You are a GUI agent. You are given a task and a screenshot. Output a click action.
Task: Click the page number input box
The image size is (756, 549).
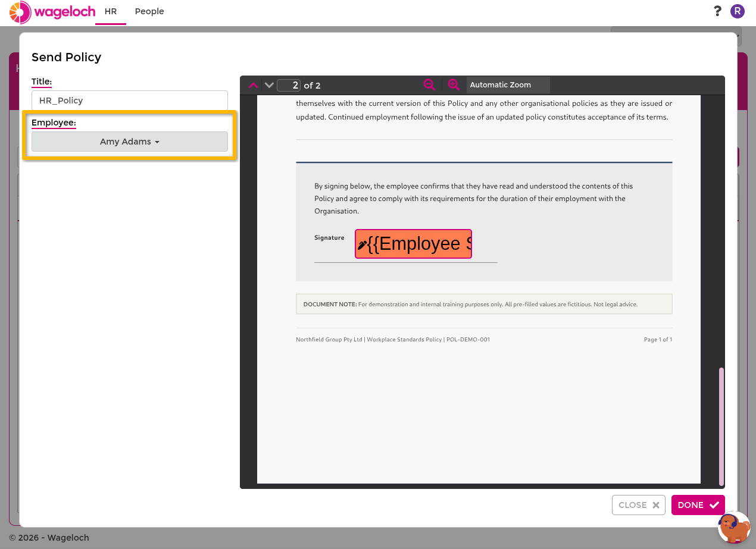[289, 85]
